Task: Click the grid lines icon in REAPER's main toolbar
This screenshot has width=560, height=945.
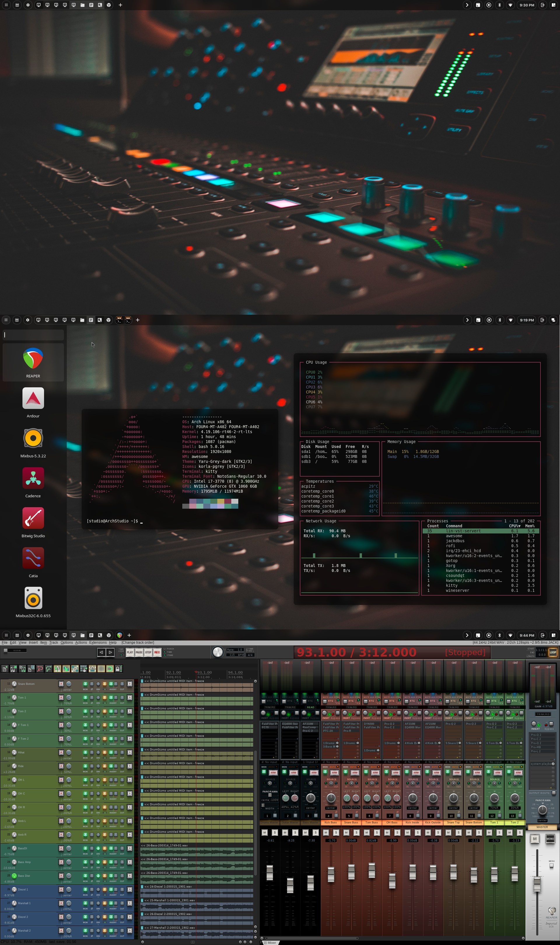Action: tap(101, 669)
